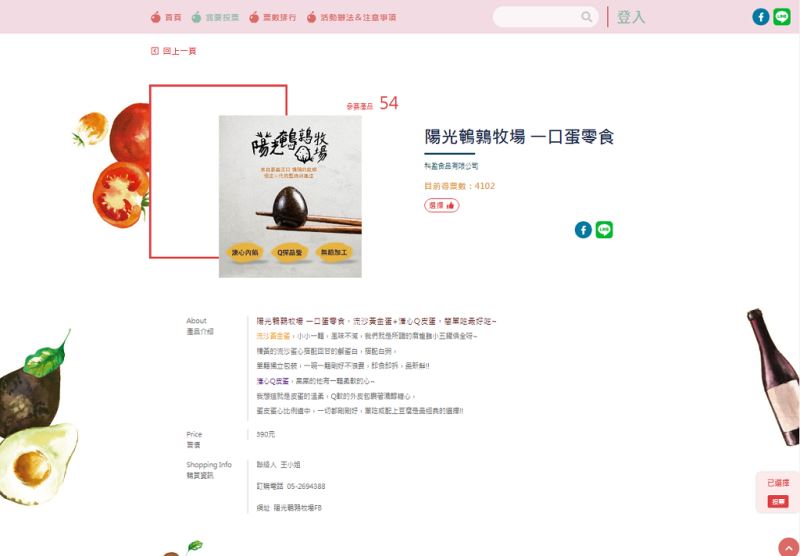This screenshot has width=800, height=556.
Task: Share product via Facebook icon below title
Action: pos(583,230)
